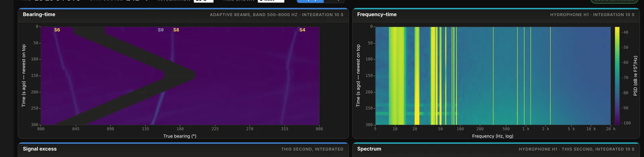
Task: Click bearing tick 180 on bearing axis
Action: click(180, 129)
